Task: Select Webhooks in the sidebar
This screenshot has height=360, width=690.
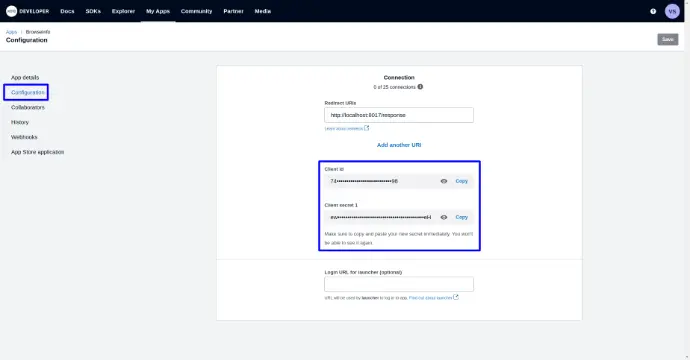Action: 24,137
